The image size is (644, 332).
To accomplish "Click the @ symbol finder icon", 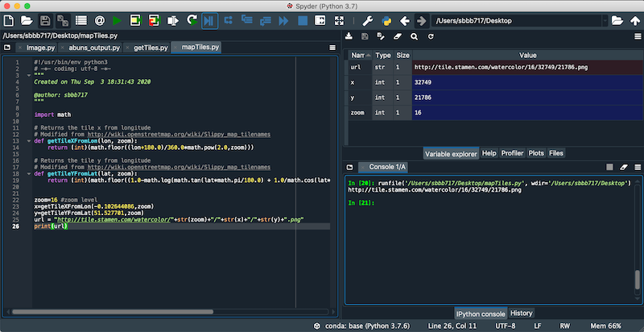I will pyautogui.click(x=99, y=20).
